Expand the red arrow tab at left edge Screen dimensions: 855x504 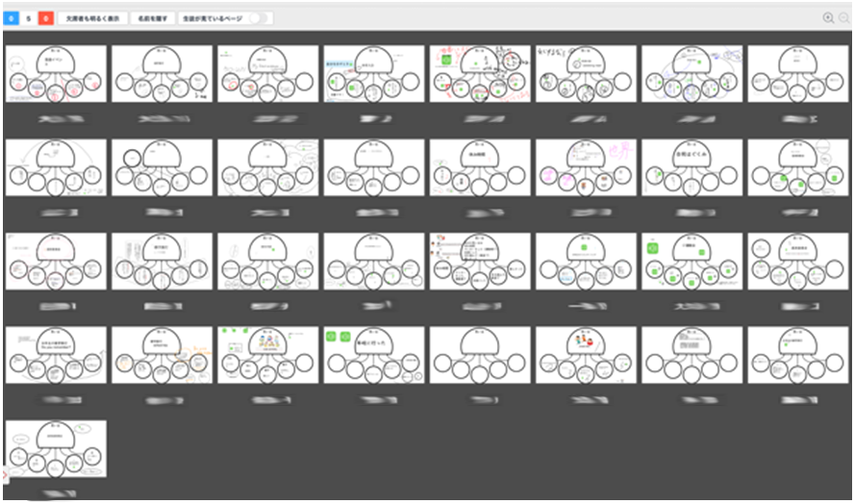[x=5, y=474]
